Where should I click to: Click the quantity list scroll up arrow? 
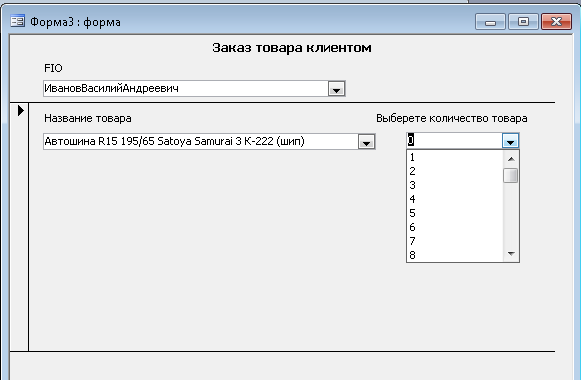click(511, 159)
